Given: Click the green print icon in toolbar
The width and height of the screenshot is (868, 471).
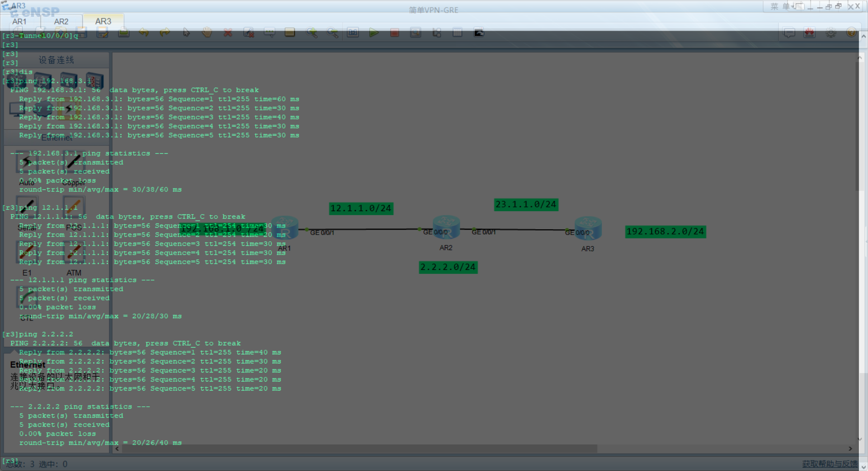Looking at the screenshot, I should [123, 33].
